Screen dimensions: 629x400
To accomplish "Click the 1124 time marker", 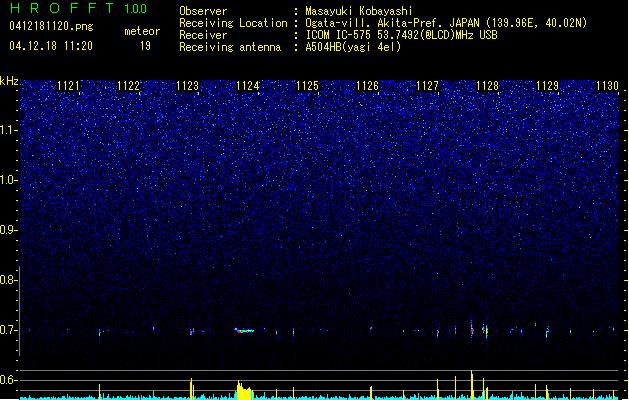I will [248, 86].
